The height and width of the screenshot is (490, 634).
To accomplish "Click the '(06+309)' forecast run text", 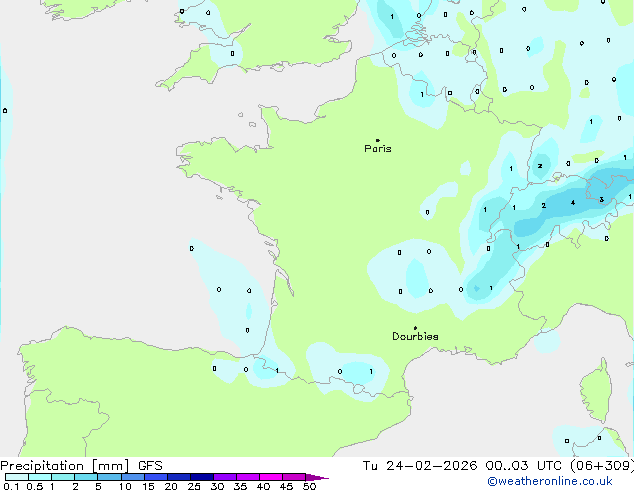I will click(602, 466).
